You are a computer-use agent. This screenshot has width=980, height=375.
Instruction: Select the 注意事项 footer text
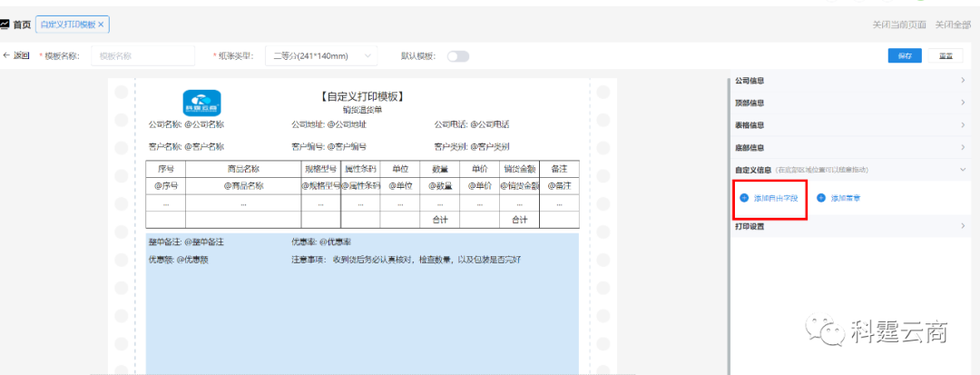click(407, 260)
